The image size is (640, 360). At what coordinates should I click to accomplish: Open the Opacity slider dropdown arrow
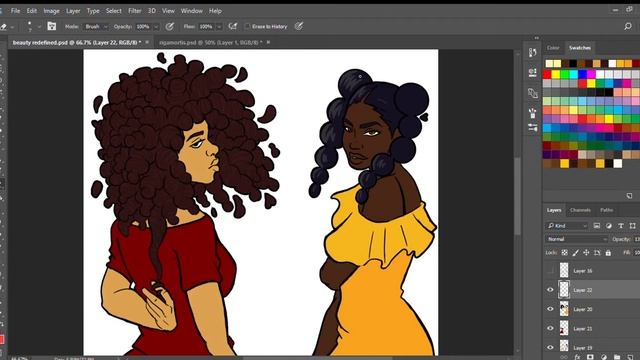tap(156, 27)
